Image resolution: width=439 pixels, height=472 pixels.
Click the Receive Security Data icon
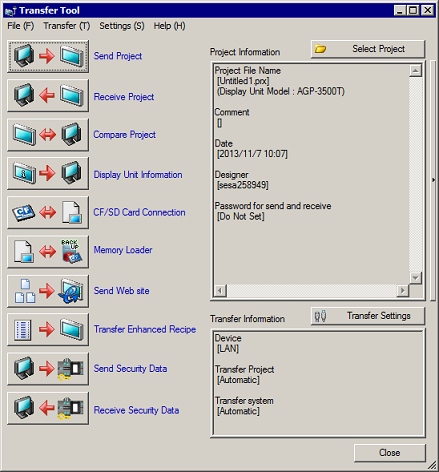(48, 408)
